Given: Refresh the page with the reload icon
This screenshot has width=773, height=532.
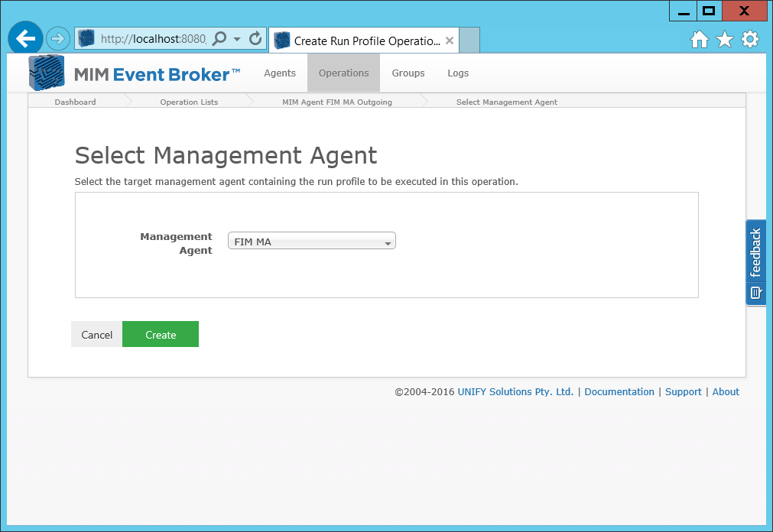Looking at the screenshot, I should pos(255,38).
